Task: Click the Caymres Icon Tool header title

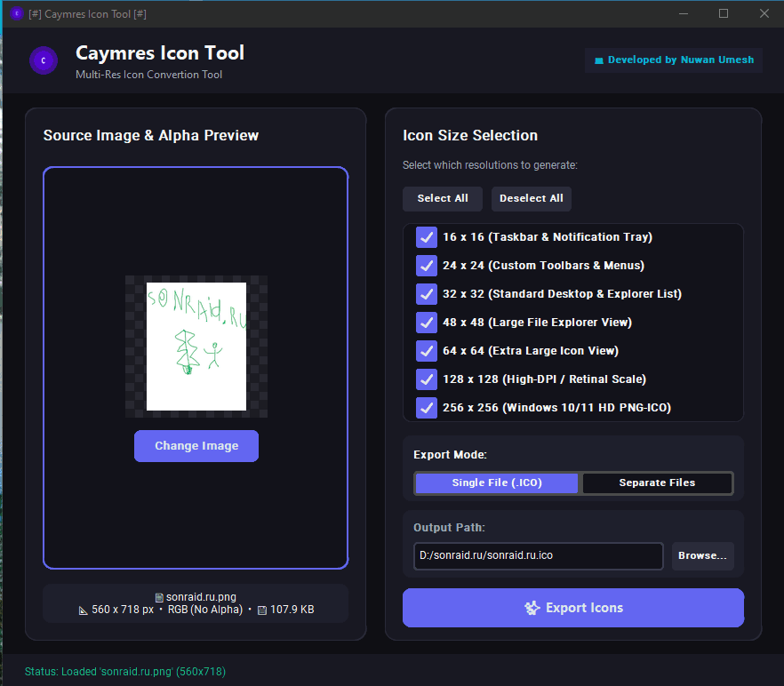Action: point(160,53)
